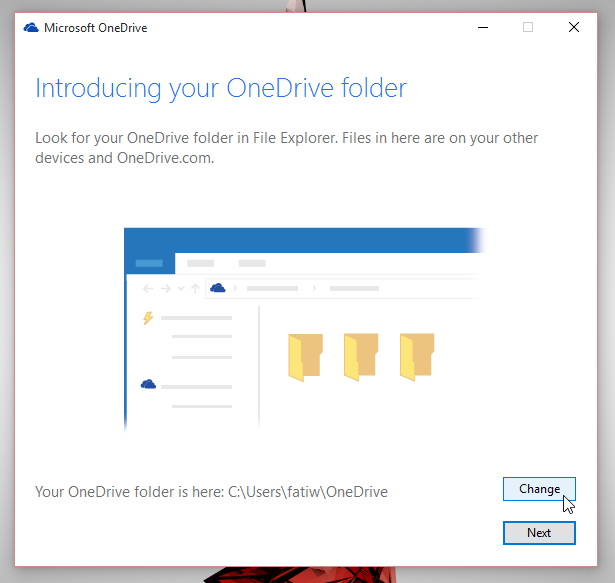Click the File Explorer illustration image
Image resolution: width=615 pixels, height=583 pixels.
click(305, 330)
